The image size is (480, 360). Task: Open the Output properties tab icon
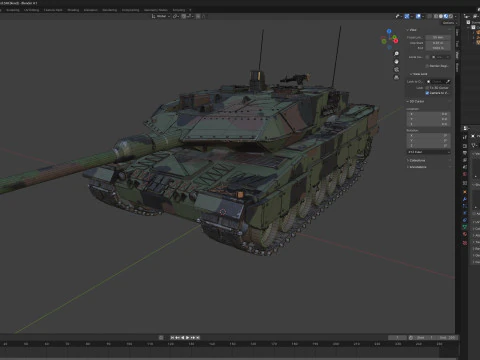465,153
